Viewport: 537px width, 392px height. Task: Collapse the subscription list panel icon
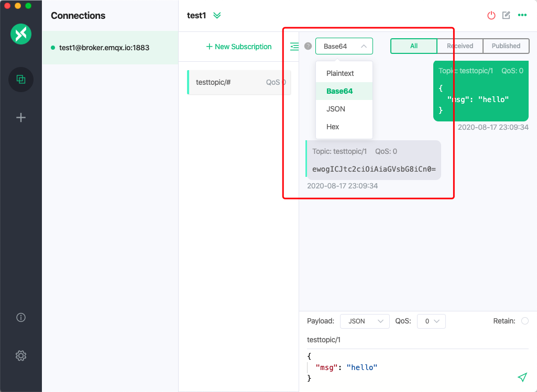(294, 47)
